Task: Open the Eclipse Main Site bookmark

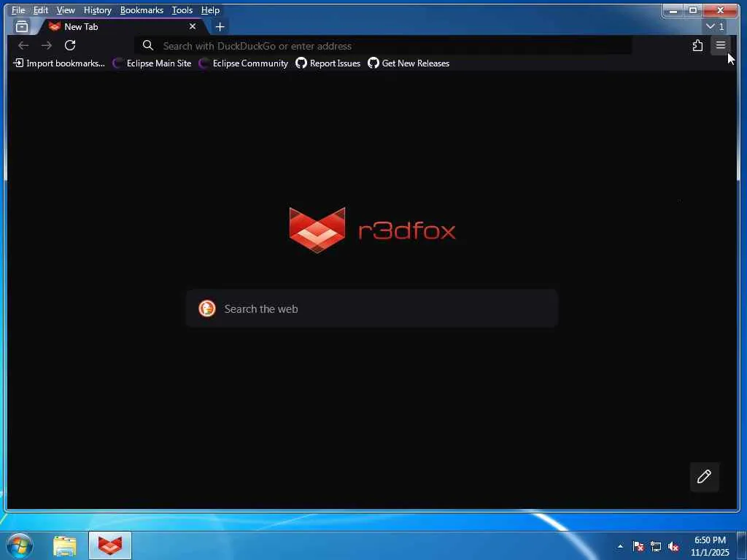Action: click(152, 63)
